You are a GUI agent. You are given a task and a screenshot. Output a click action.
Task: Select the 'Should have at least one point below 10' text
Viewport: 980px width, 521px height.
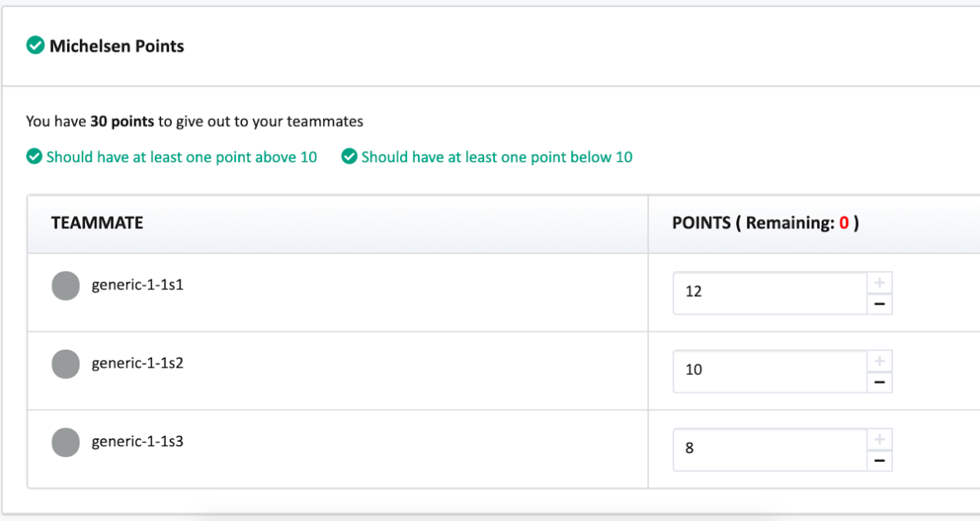coord(497,157)
